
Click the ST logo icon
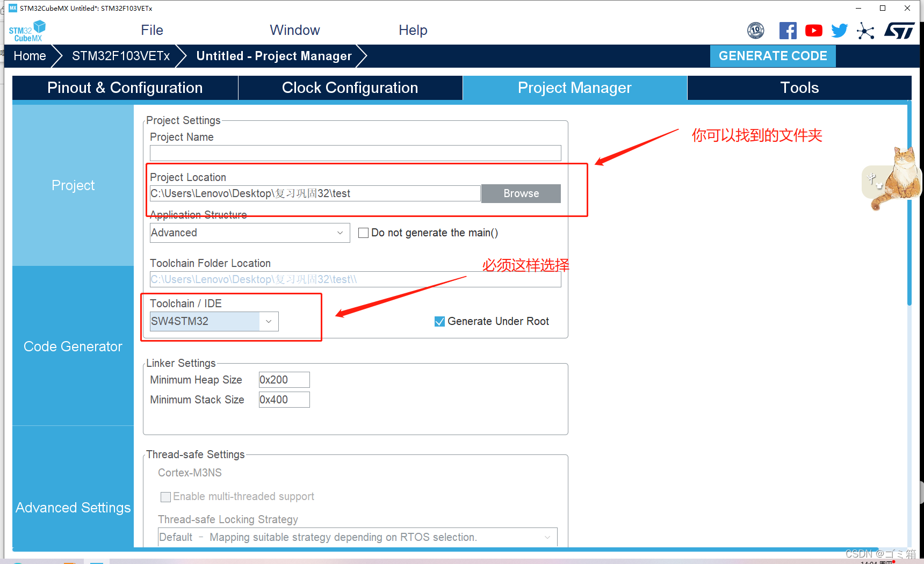[899, 31]
